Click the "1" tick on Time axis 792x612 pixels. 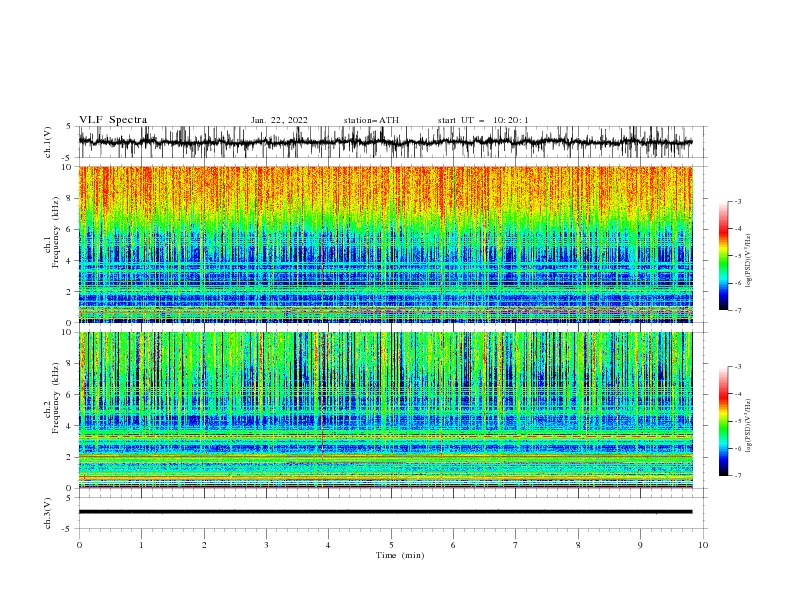[141, 545]
